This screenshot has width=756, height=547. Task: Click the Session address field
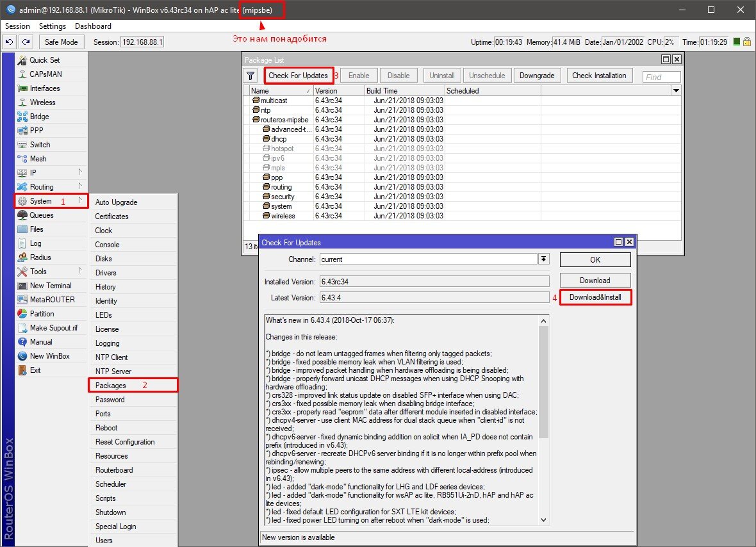click(142, 42)
